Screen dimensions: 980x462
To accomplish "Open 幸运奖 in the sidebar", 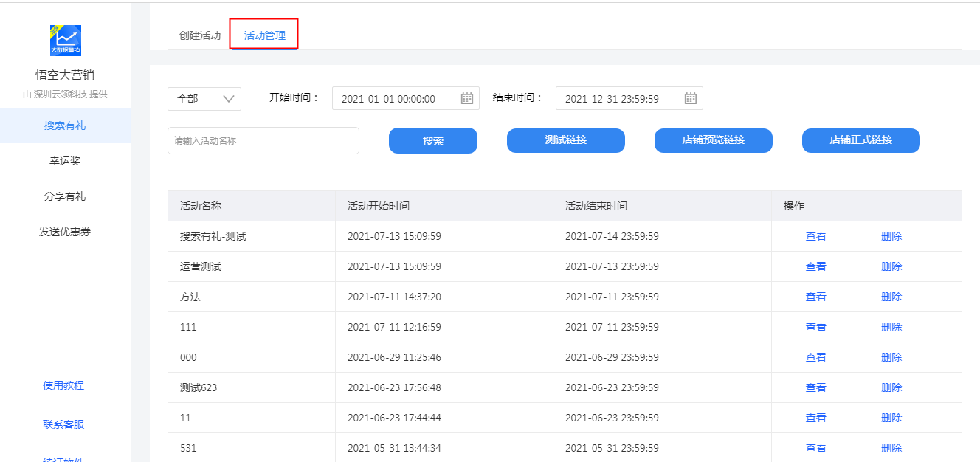I will click(65, 161).
